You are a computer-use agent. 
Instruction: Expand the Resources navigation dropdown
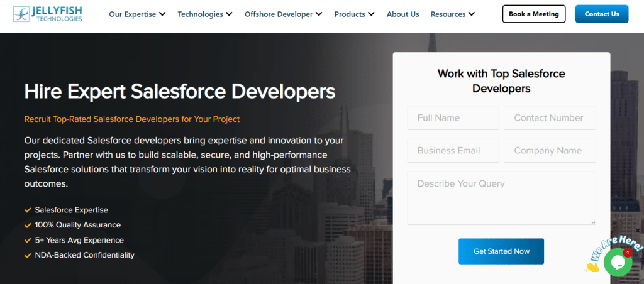453,14
